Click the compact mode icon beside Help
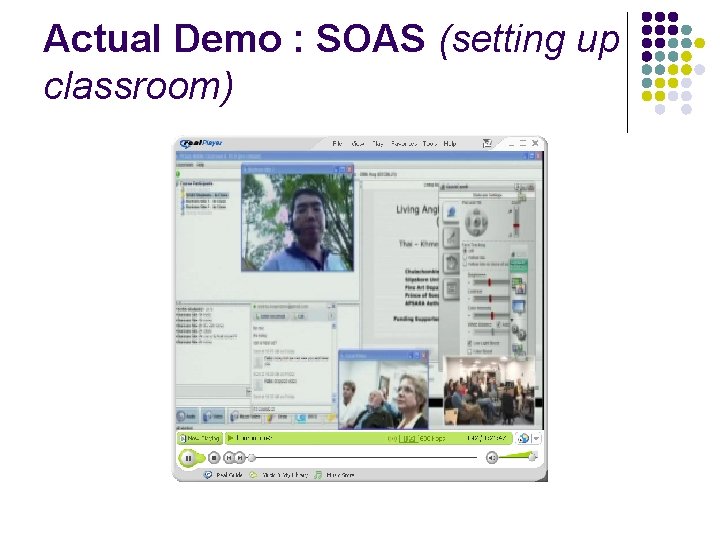 (487, 144)
